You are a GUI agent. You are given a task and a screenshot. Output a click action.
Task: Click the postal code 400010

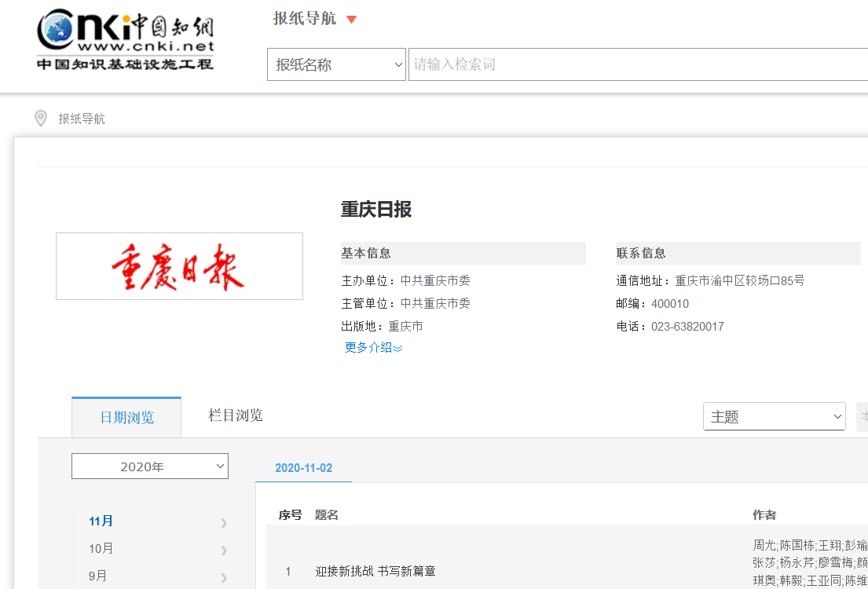670,304
